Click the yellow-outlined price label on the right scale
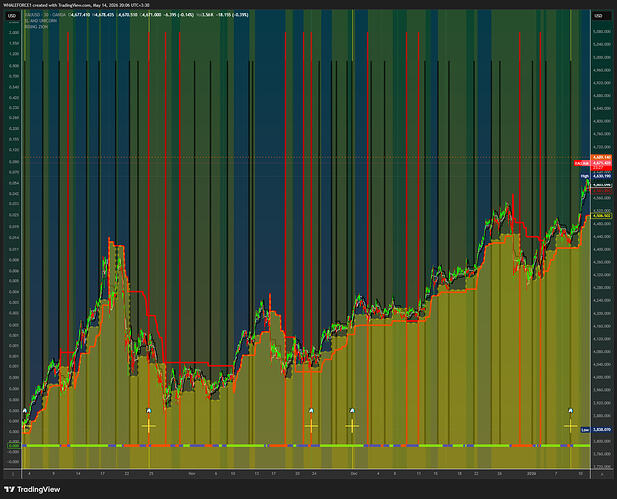 click(602, 216)
